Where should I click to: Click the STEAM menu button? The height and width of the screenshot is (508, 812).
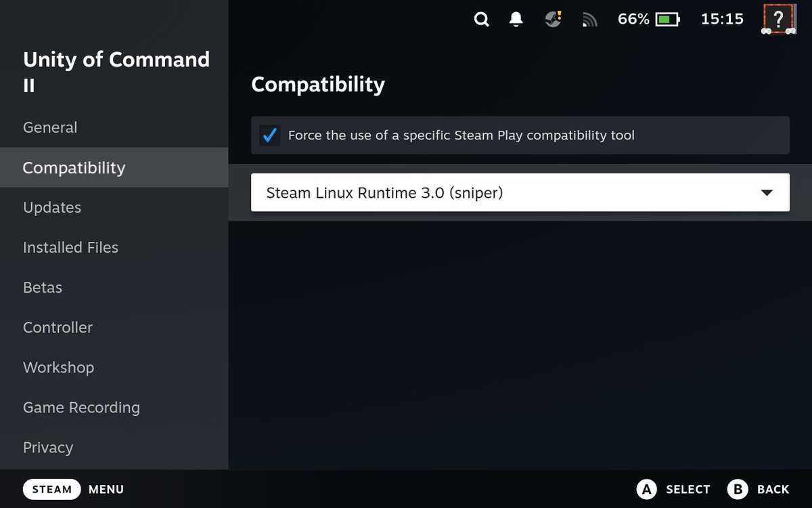pos(52,489)
